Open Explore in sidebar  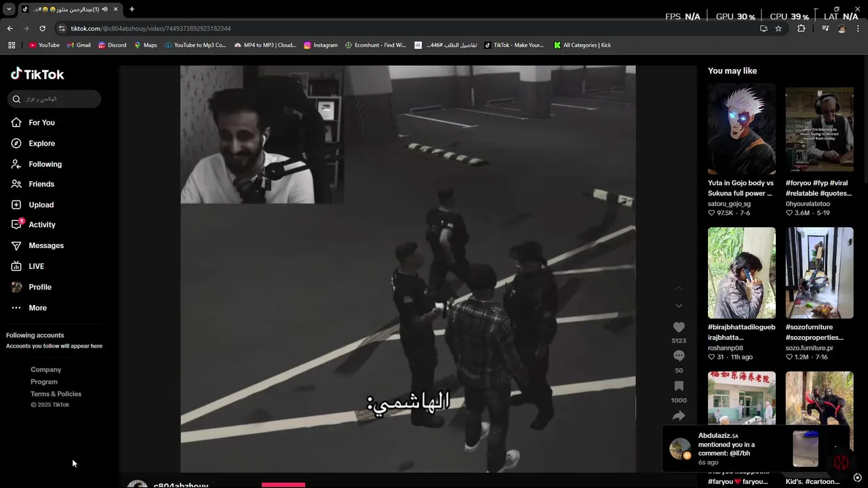pos(33,144)
